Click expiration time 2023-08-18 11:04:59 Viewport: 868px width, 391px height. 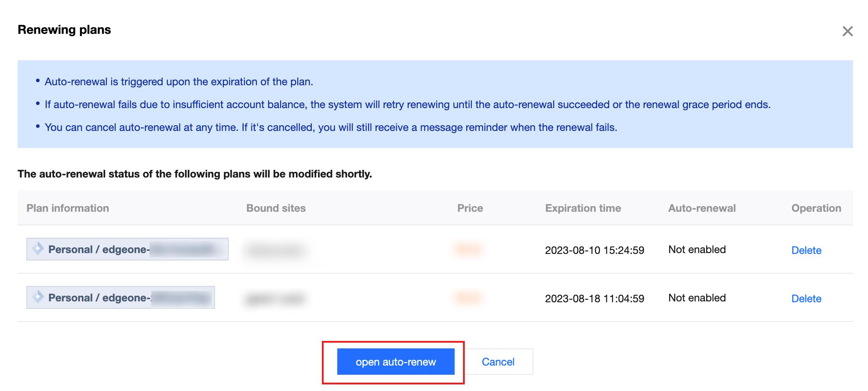(594, 299)
